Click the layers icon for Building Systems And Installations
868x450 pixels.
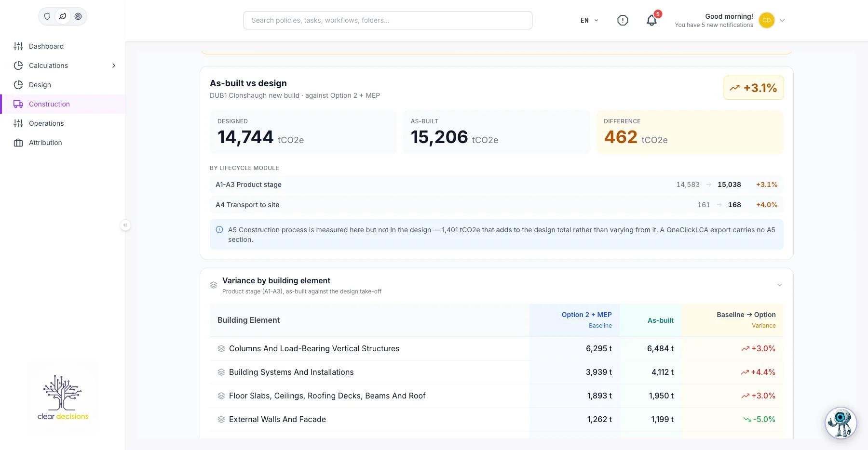point(221,372)
